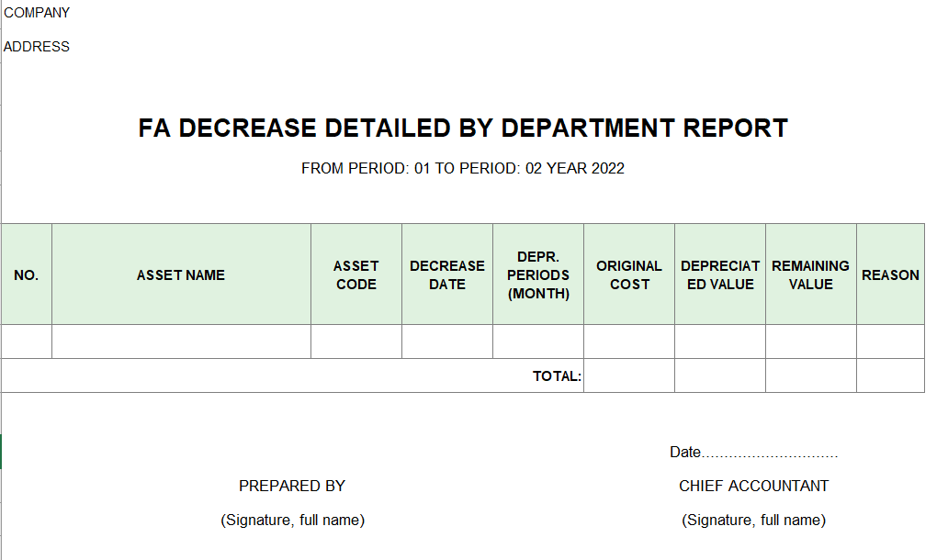
Task: Select the Date dotted line field
Action: pyautogui.click(x=753, y=453)
